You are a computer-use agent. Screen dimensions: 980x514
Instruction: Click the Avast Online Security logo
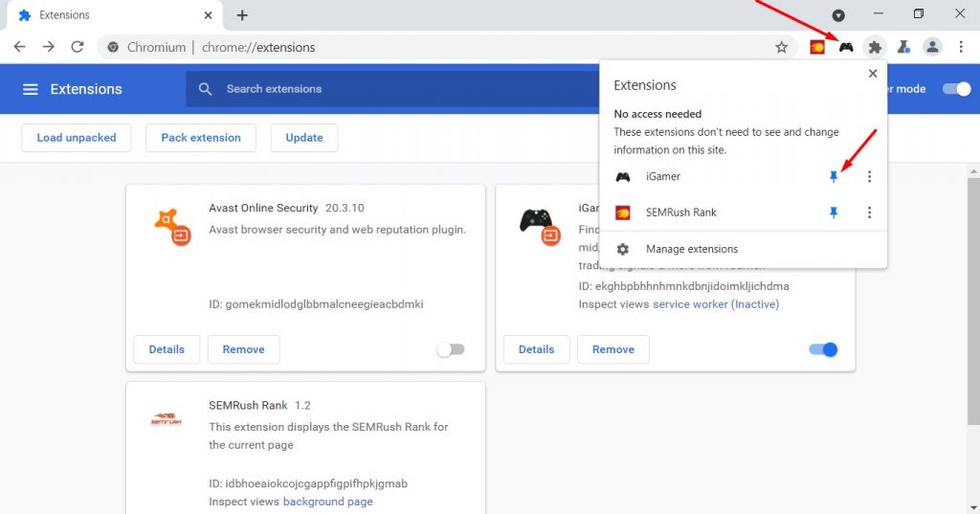171,226
